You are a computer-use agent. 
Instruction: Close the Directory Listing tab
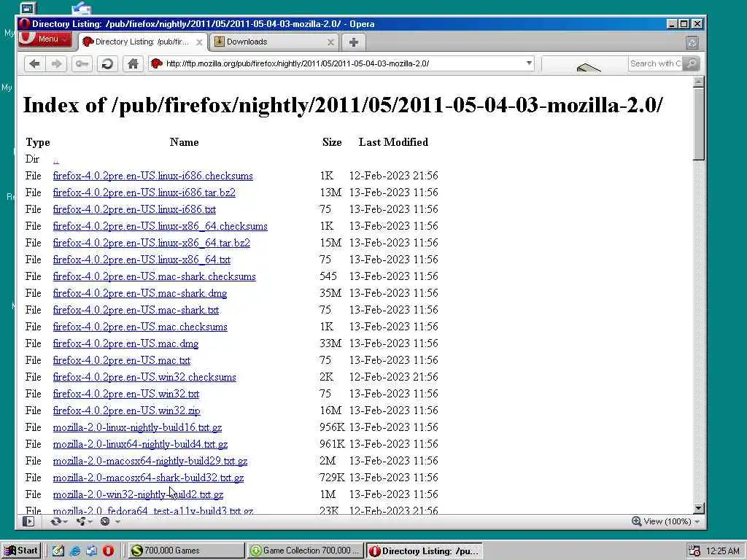click(x=199, y=42)
